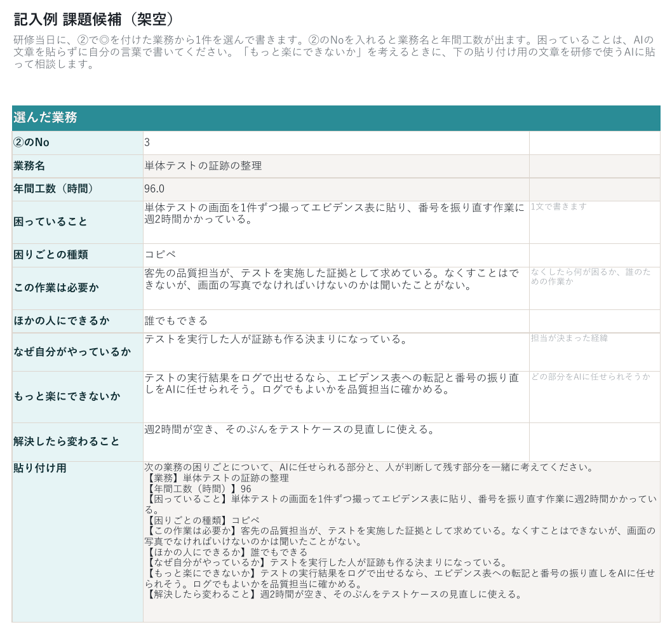
Task: Click the paste line 【困りごとの種類】コピペ
Action: (x=202, y=520)
